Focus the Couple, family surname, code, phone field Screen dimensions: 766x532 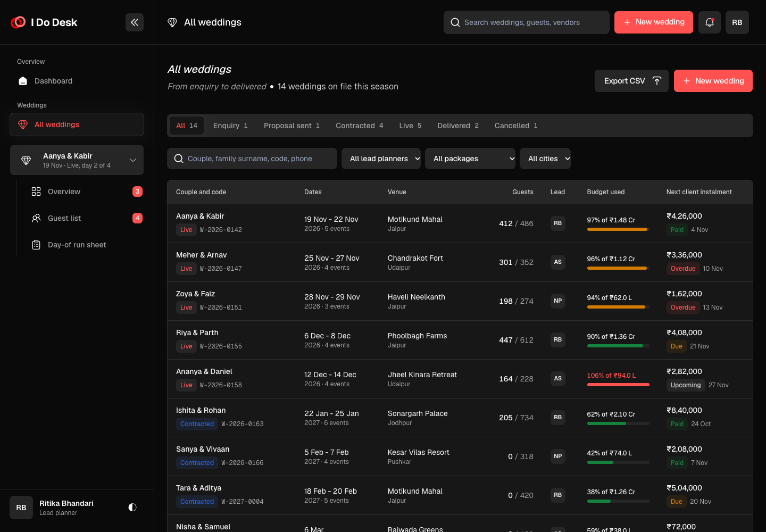(252, 159)
